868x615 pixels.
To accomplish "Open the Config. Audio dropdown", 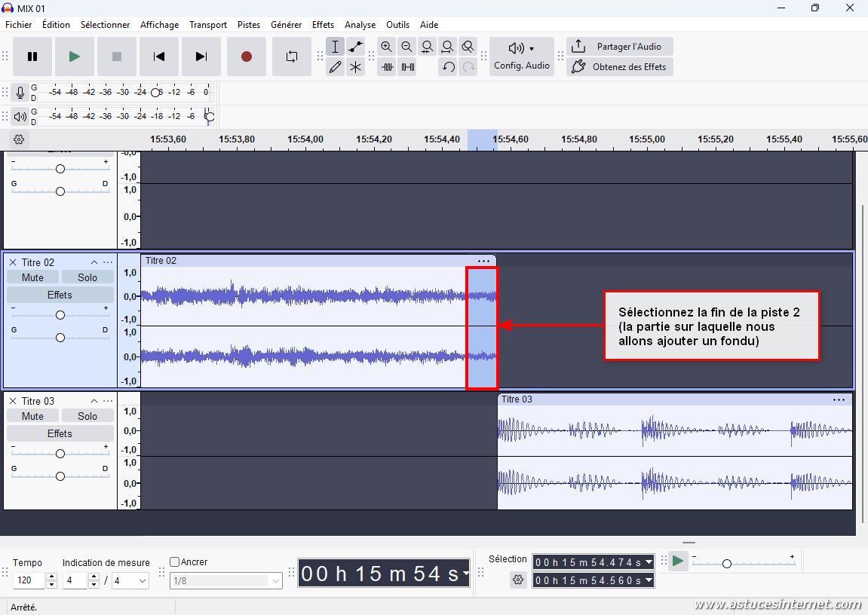I will click(x=521, y=57).
